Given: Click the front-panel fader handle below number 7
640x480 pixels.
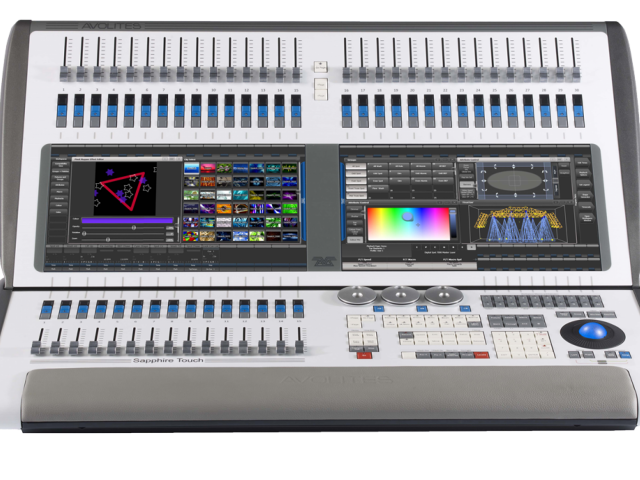Looking at the screenshot, I should [150, 347].
